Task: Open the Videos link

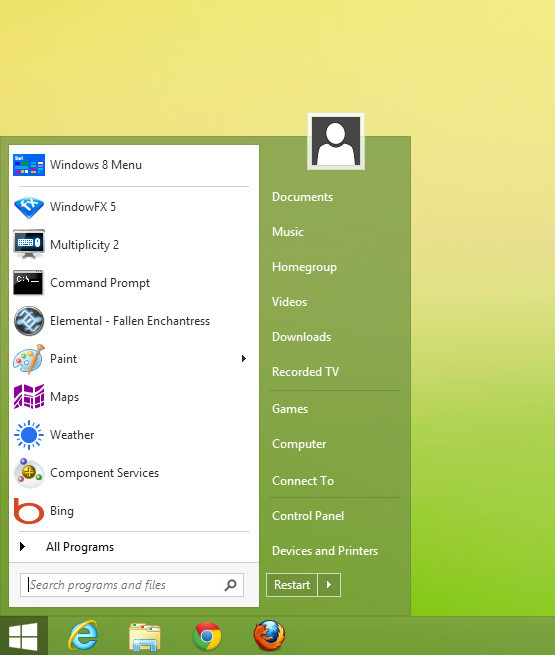Action: point(289,302)
